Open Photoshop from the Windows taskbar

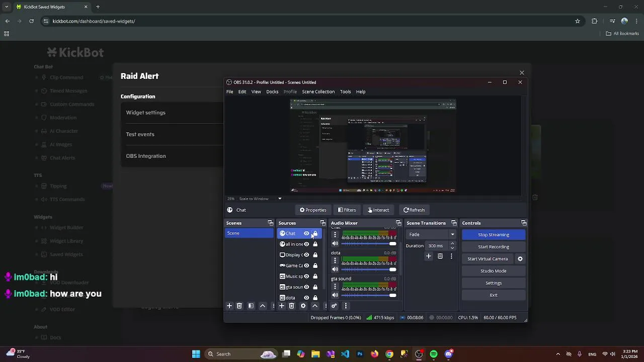(360, 354)
